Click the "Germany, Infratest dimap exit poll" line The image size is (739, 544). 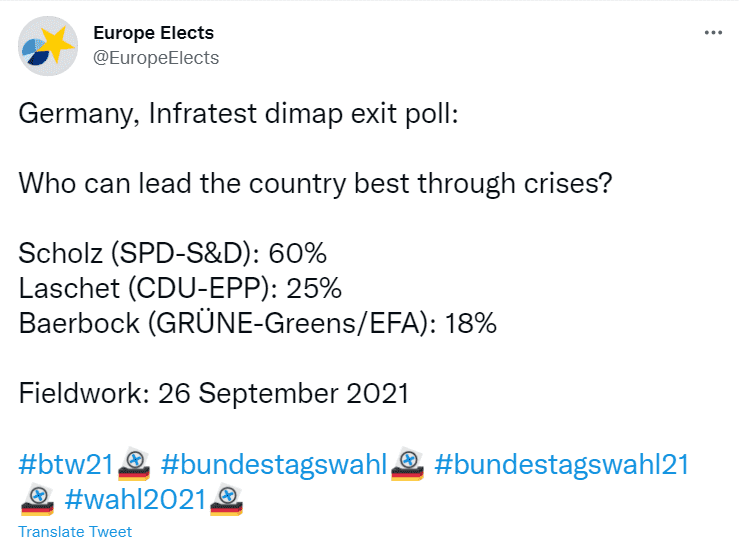(238, 114)
